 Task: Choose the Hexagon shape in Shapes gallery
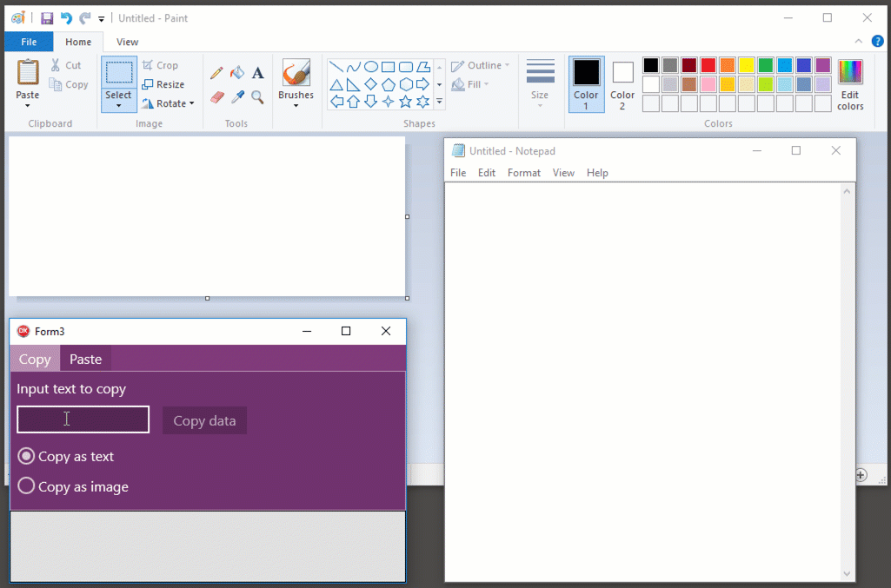point(406,84)
